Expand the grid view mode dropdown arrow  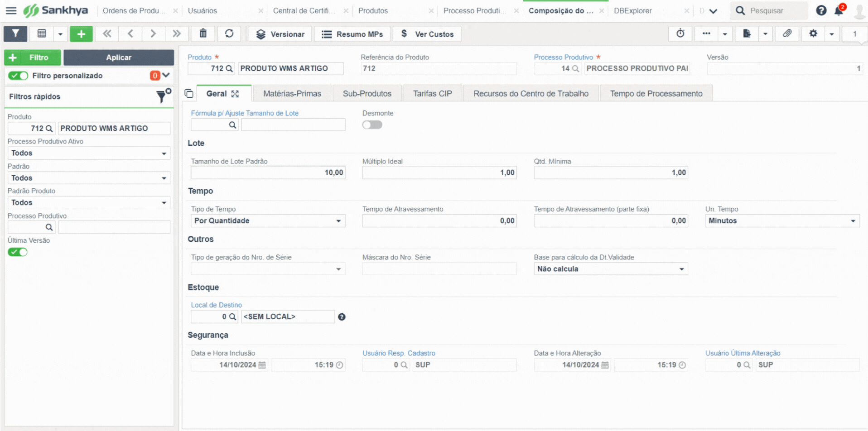pyautogui.click(x=60, y=34)
